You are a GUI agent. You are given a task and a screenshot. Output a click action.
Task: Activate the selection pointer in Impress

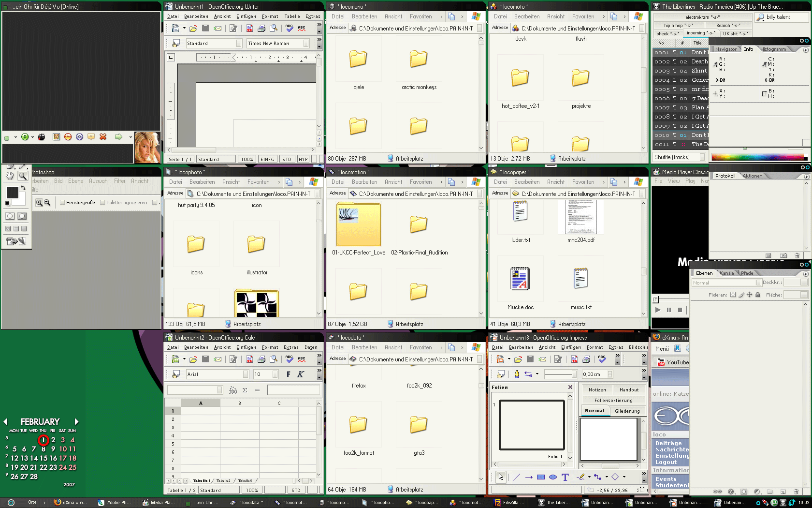click(x=501, y=477)
